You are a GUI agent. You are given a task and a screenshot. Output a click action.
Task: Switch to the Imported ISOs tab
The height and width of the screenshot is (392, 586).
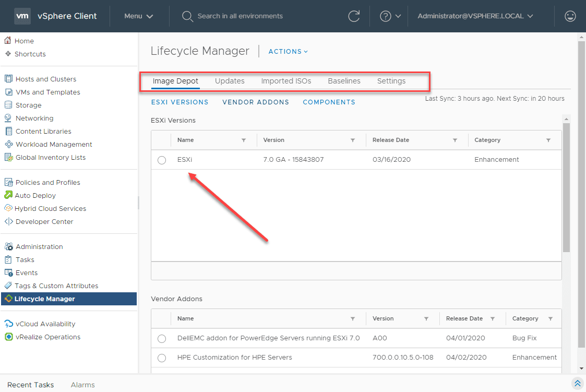(x=286, y=81)
